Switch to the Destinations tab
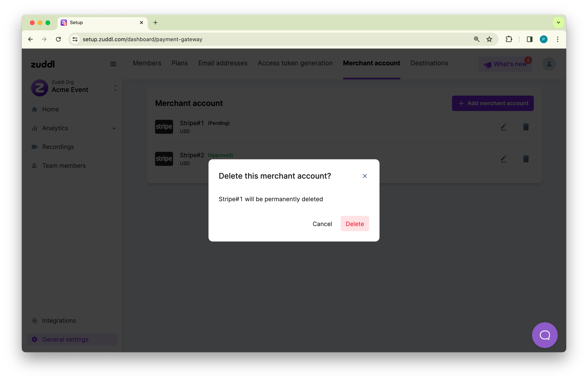Screen dimensions: 588x381 pos(429,63)
